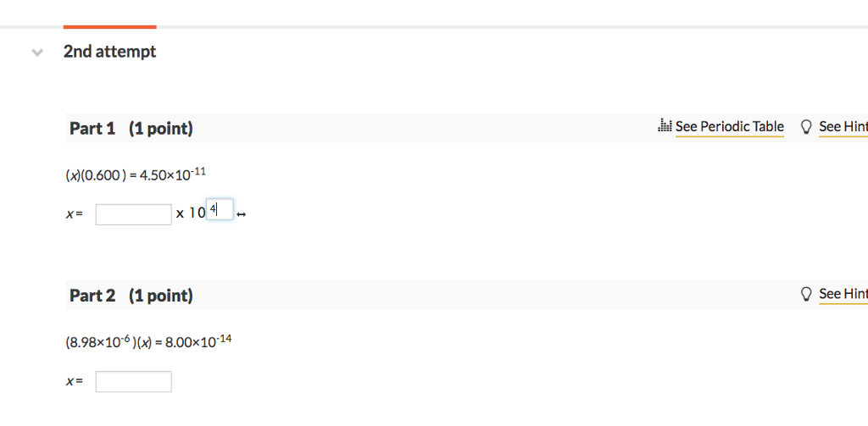Open the See Hint link in Part 1

(x=843, y=127)
